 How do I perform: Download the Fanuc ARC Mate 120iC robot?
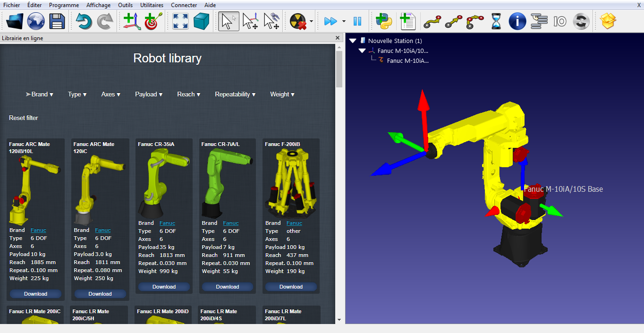pos(100,294)
